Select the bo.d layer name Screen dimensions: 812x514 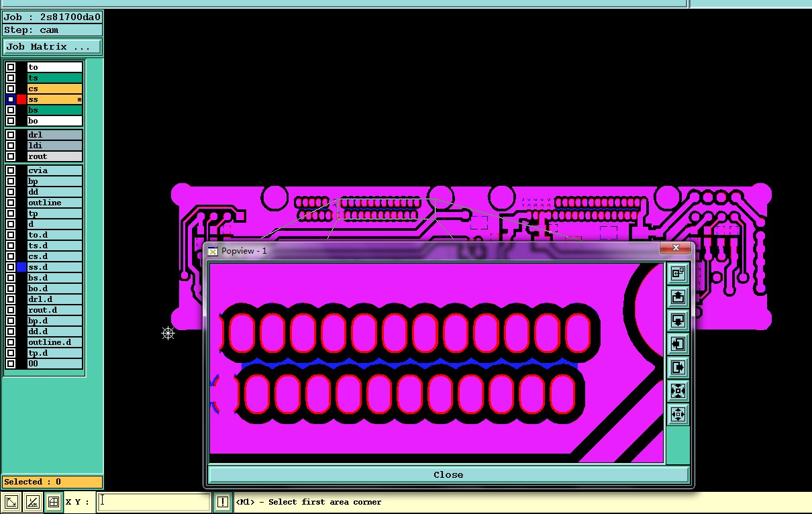(x=55, y=289)
